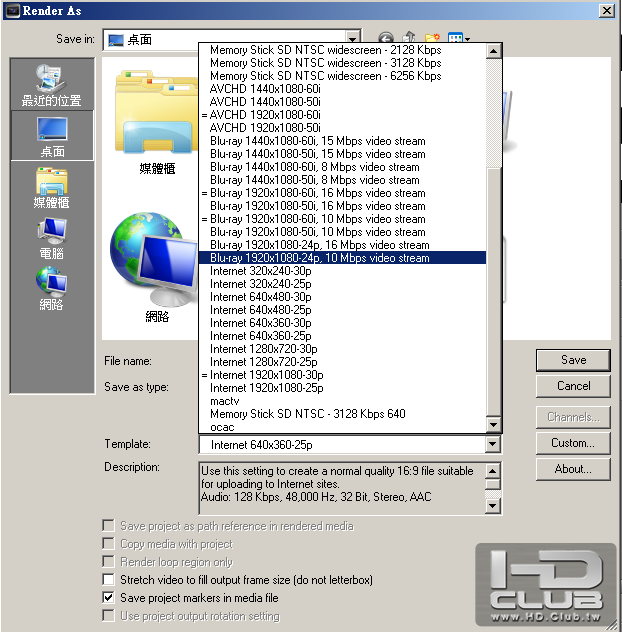Viewport: 622px width, 632px height.
Task: Pick Internet 1280x720-30p template
Action: [342, 349]
